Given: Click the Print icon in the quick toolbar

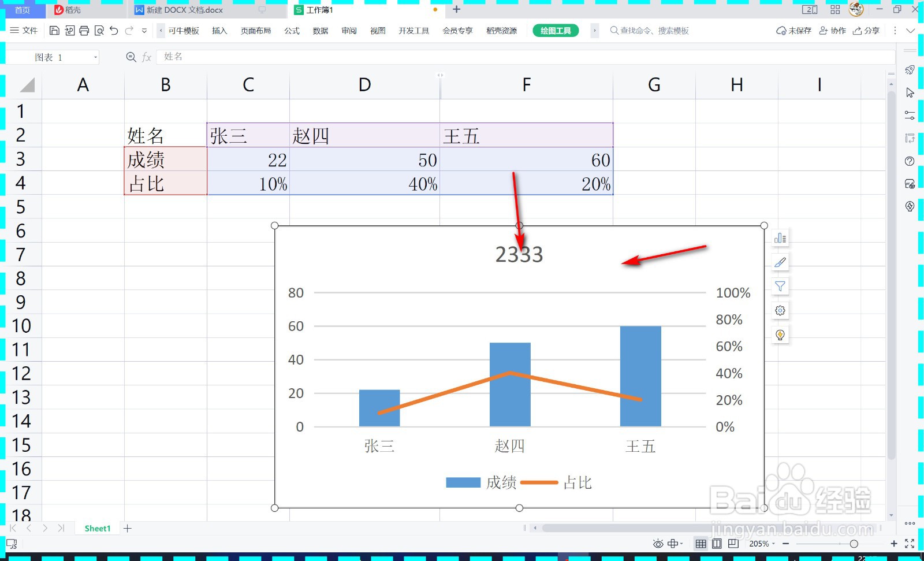Looking at the screenshot, I should click(x=84, y=31).
